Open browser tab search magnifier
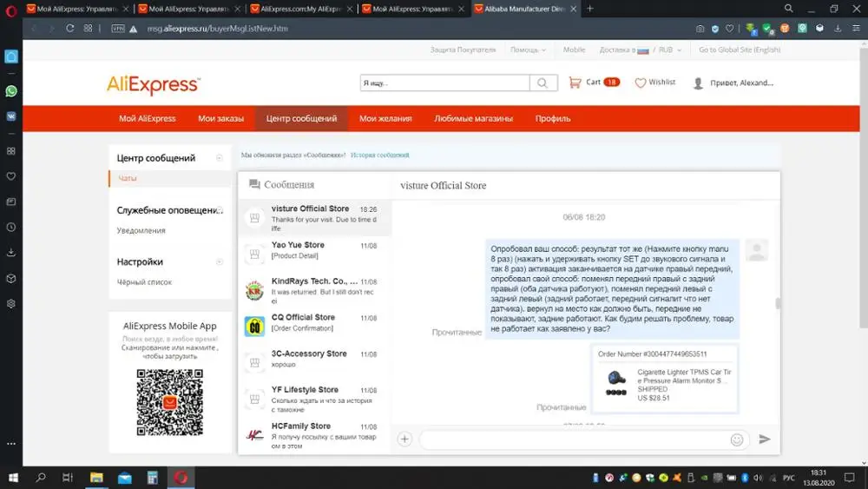This screenshot has height=489, width=868. point(788,9)
